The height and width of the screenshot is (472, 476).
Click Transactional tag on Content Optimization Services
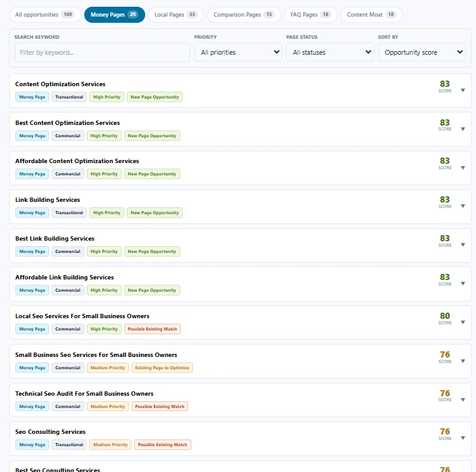point(69,97)
